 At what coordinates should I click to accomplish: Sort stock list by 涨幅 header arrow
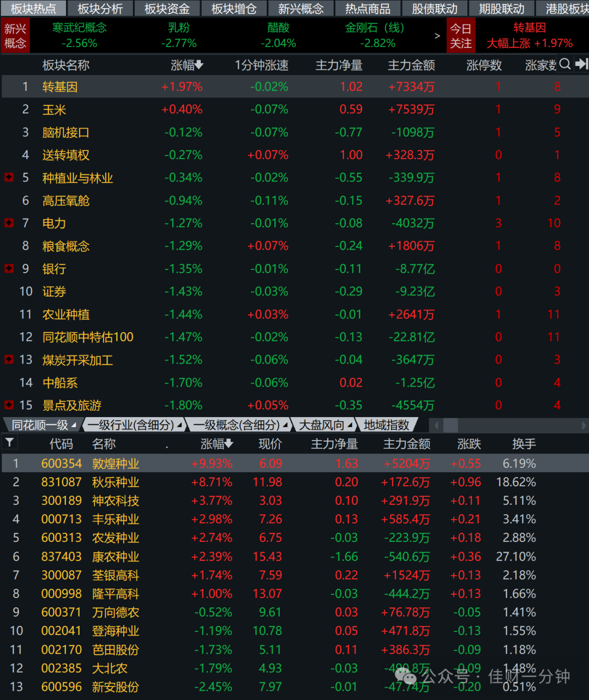229,444
